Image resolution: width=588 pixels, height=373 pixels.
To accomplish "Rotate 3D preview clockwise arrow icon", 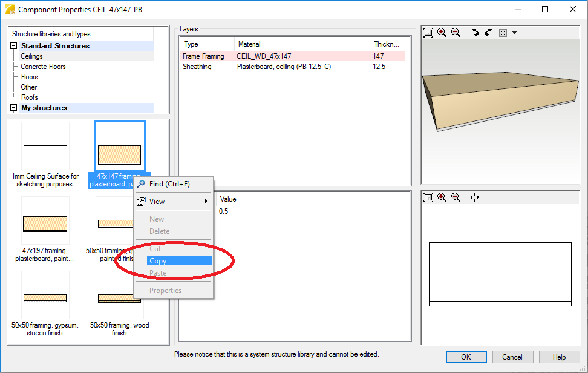I will coord(475,33).
